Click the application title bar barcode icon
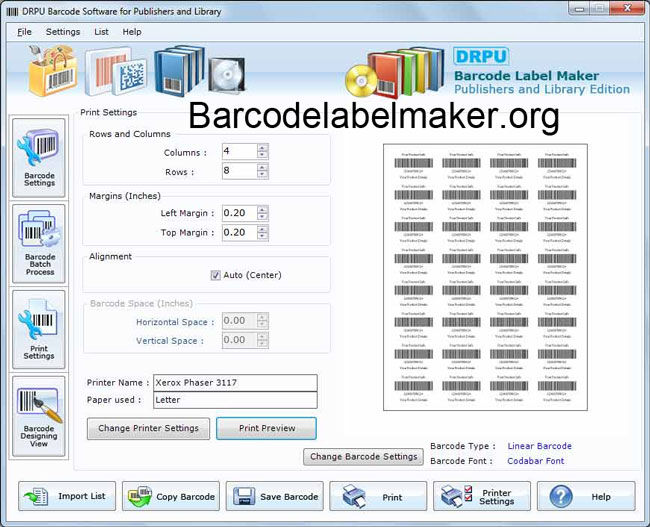650x527 pixels. [12, 12]
